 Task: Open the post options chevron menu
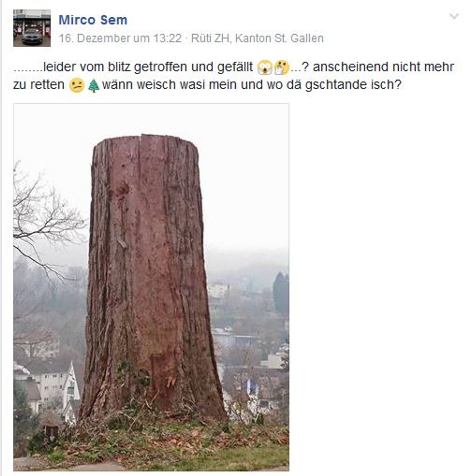coord(454,16)
